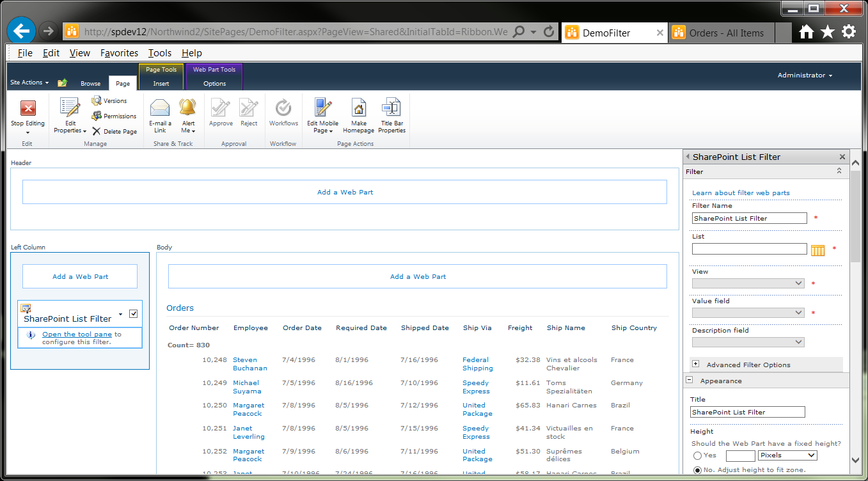Click the list picker icon beside List field
Viewport: 868px width, 481px height.
point(817,250)
